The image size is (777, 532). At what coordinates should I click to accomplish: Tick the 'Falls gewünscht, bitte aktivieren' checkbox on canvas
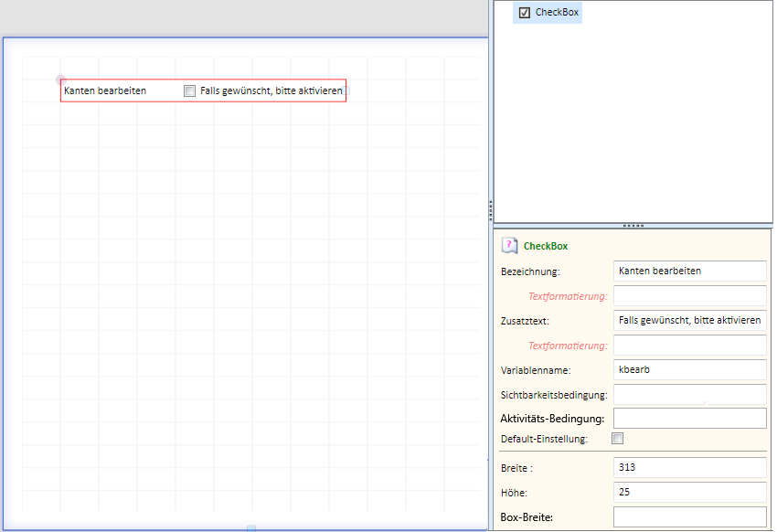click(x=189, y=90)
